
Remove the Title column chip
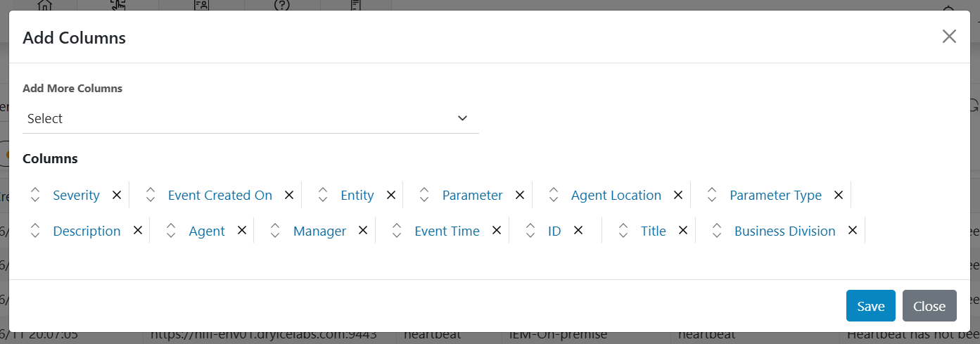point(682,231)
